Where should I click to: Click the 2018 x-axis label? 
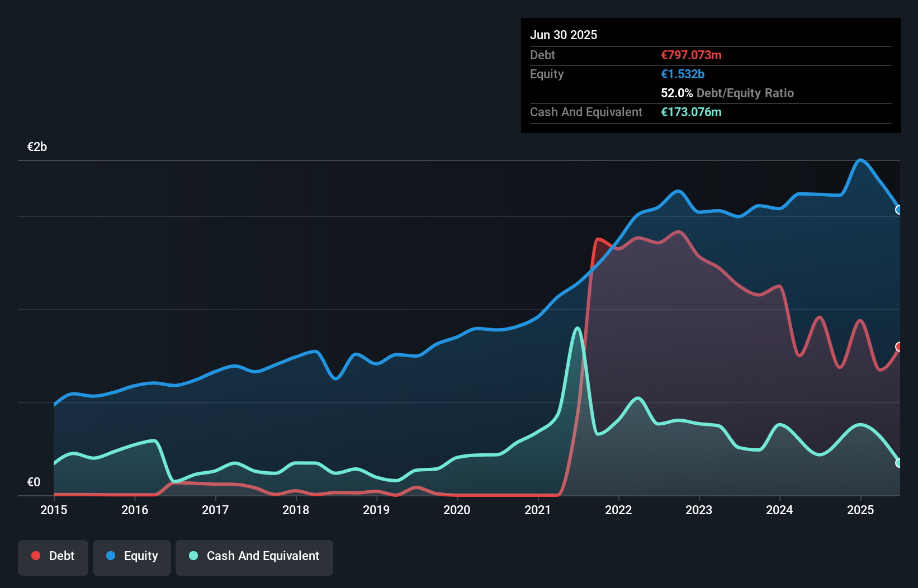[296, 510]
